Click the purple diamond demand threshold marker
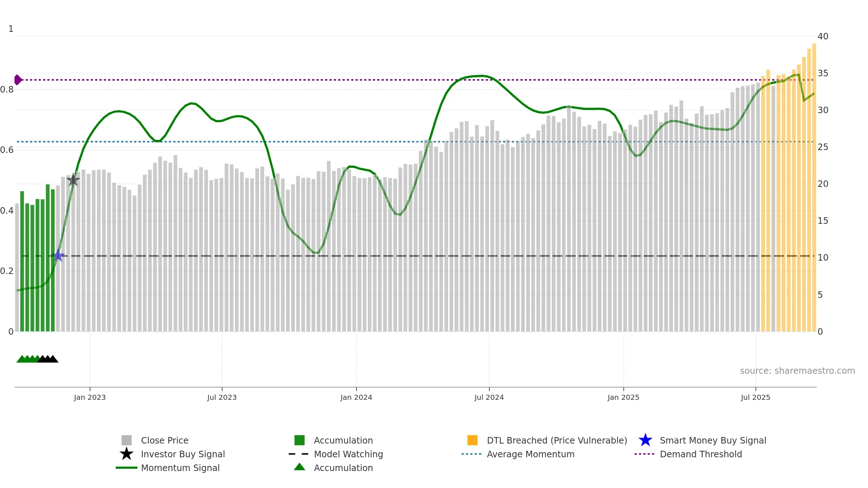The image size is (868, 488). click(x=18, y=80)
